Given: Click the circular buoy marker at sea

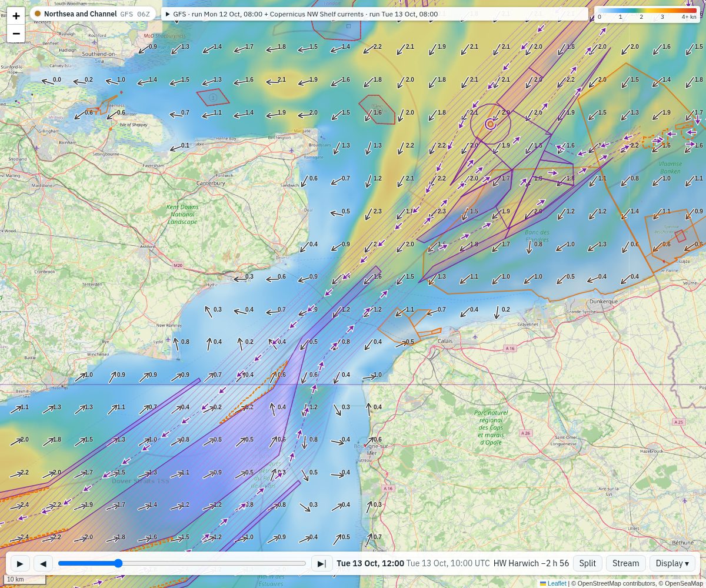Looking at the screenshot, I should 490,124.
